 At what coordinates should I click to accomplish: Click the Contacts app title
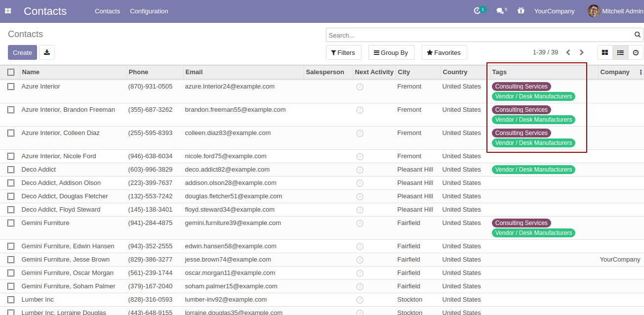tap(45, 11)
